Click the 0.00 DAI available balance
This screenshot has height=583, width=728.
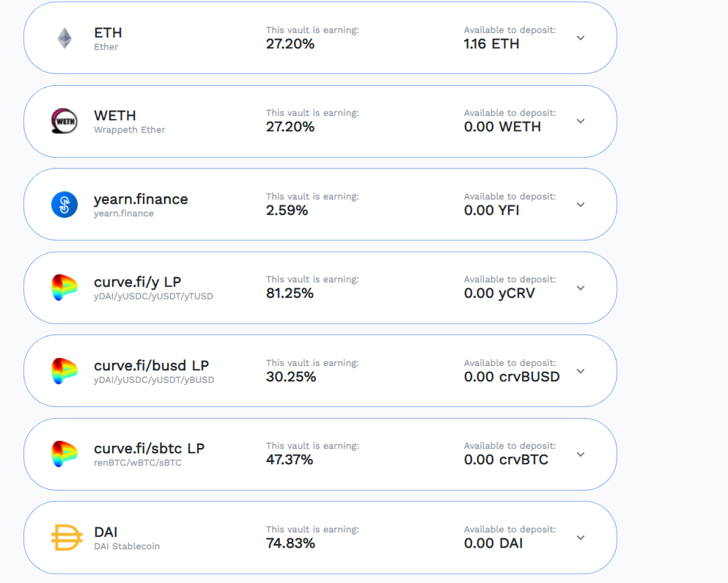493,543
